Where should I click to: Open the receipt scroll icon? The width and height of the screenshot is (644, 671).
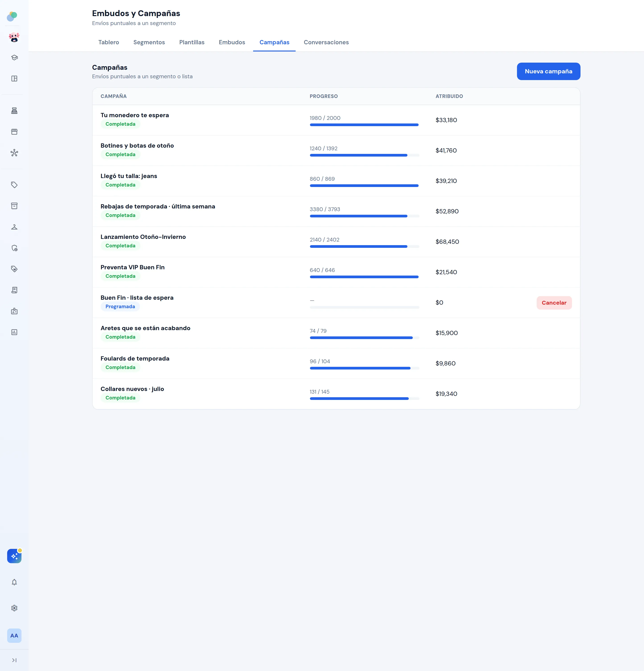[14, 290]
